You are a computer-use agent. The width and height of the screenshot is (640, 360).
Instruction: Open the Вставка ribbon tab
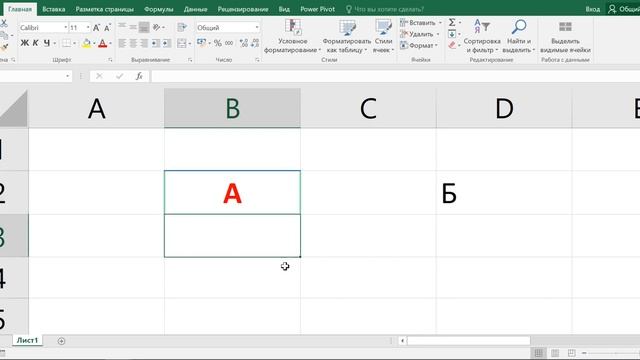53,9
